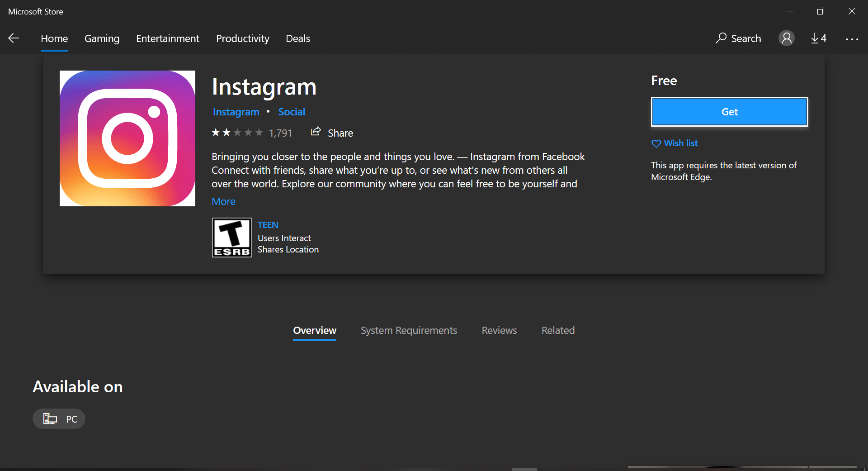Open the Social category link
The height and width of the screenshot is (471, 868).
(292, 112)
